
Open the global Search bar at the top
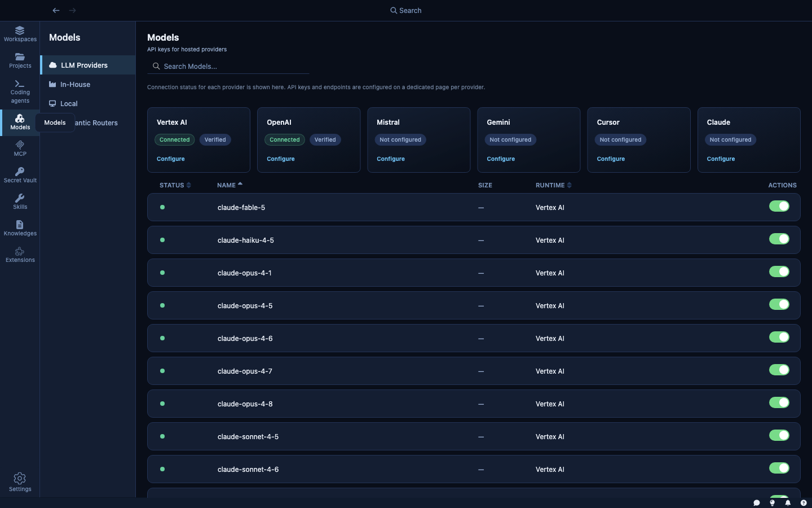[x=406, y=10]
